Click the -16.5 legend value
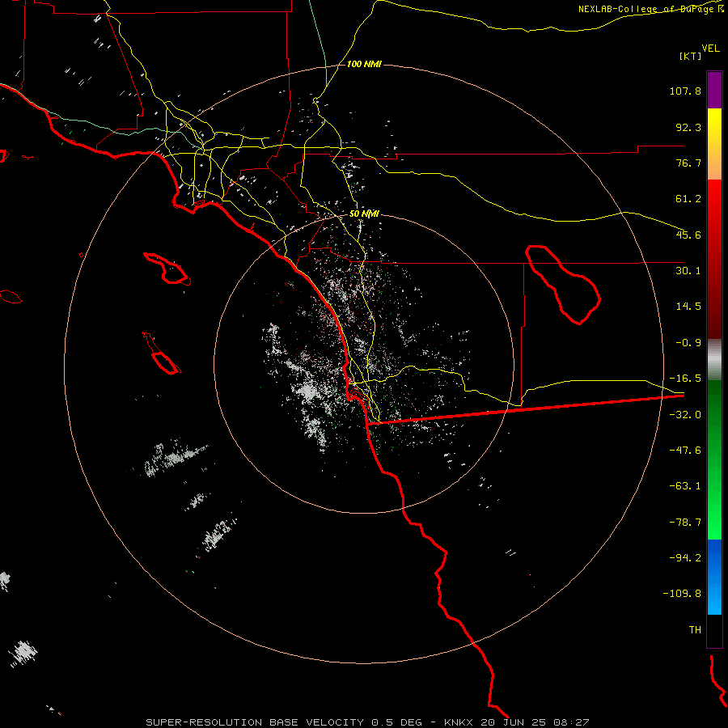 pos(685,379)
